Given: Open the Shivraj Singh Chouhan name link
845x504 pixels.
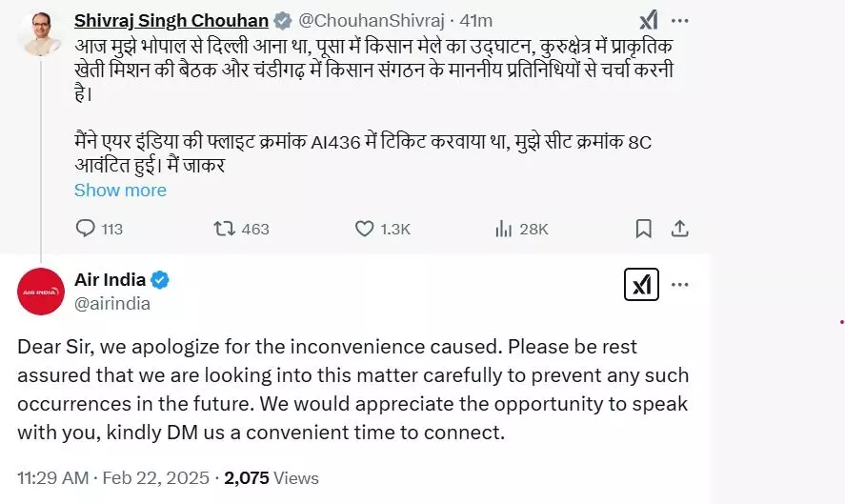Looking at the screenshot, I should tap(171, 21).
